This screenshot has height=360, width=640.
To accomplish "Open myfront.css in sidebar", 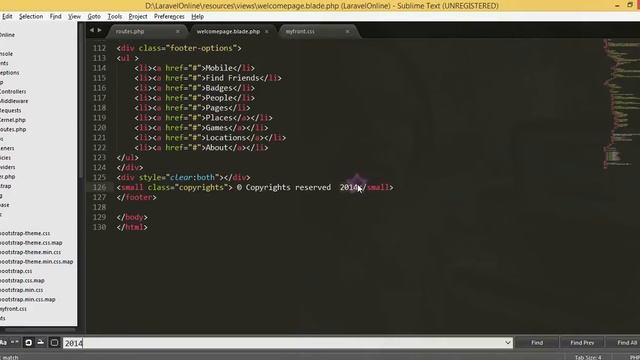I will tap(13, 309).
